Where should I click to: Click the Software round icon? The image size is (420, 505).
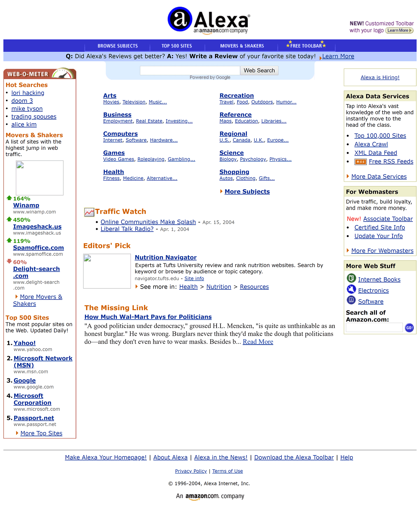click(x=351, y=300)
